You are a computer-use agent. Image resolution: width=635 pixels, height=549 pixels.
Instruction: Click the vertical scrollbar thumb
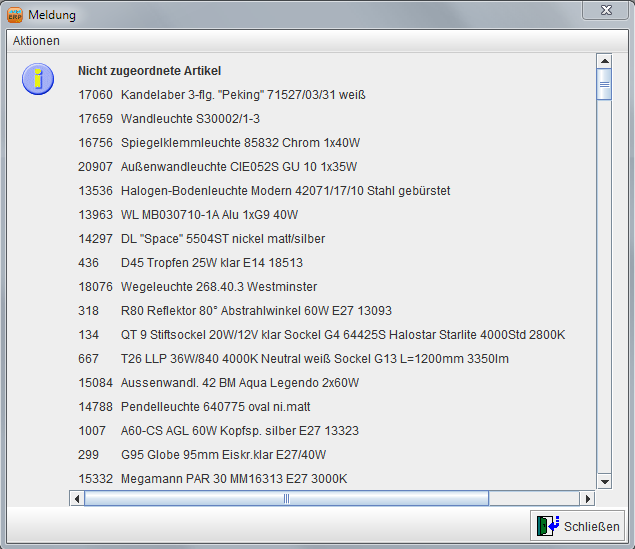(x=604, y=85)
